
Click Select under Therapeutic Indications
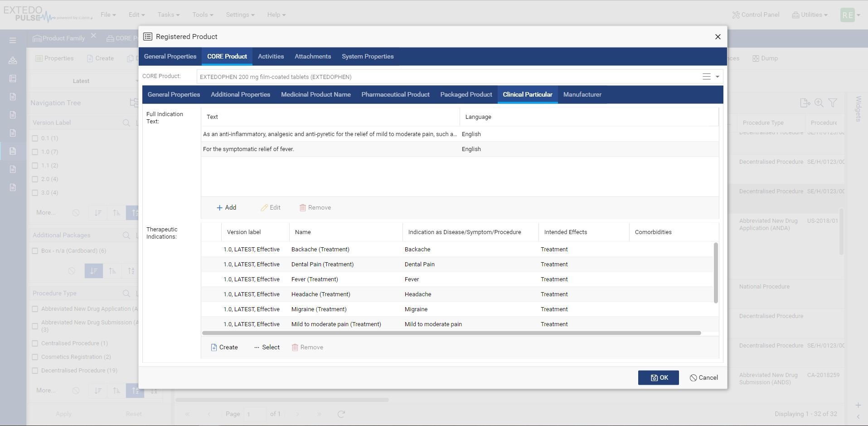coord(267,347)
